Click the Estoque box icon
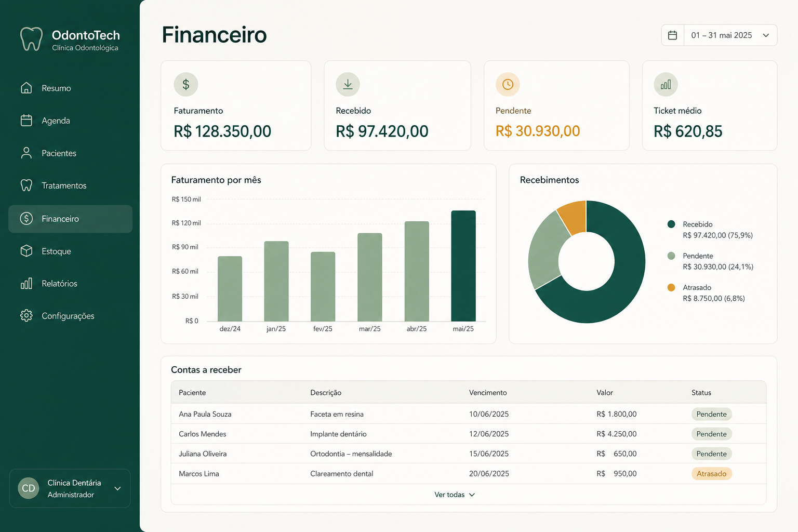The width and height of the screenshot is (798, 532). click(26, 251)
